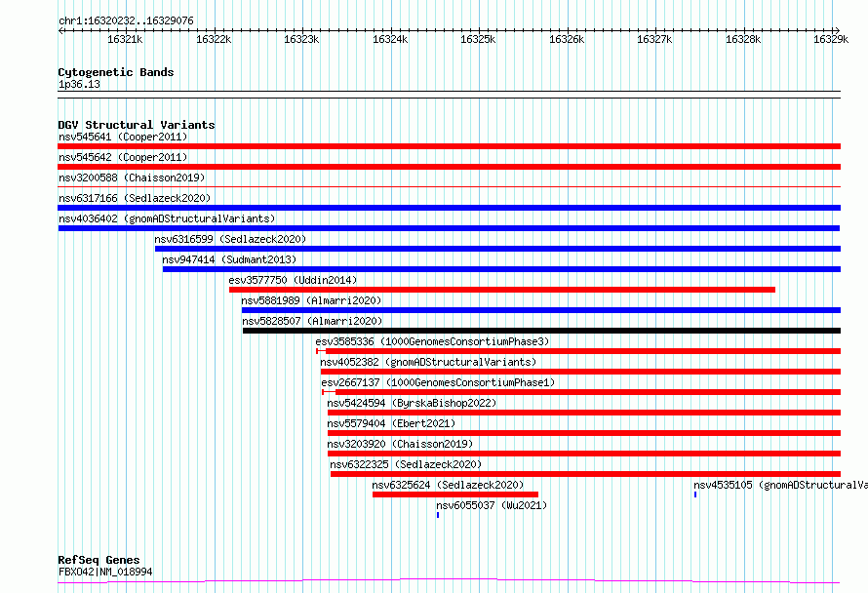Click nsv5579404 (Ebert2021) label

coord(391,423)
